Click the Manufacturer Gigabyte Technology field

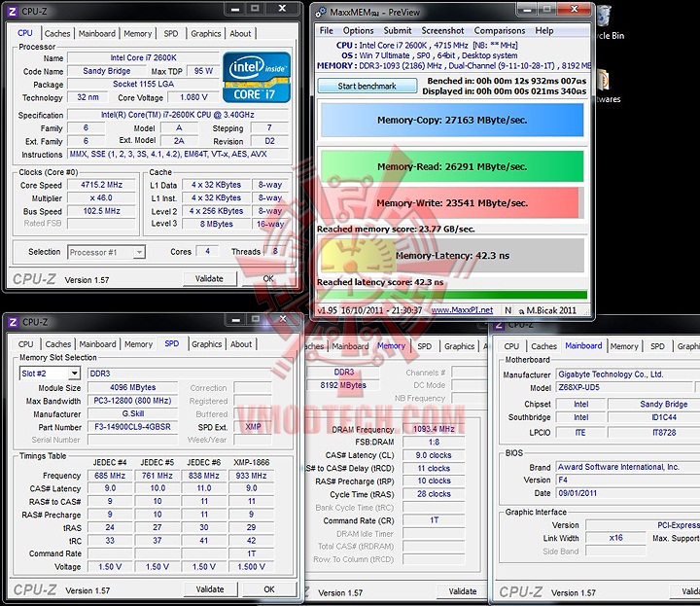(627, 374)
